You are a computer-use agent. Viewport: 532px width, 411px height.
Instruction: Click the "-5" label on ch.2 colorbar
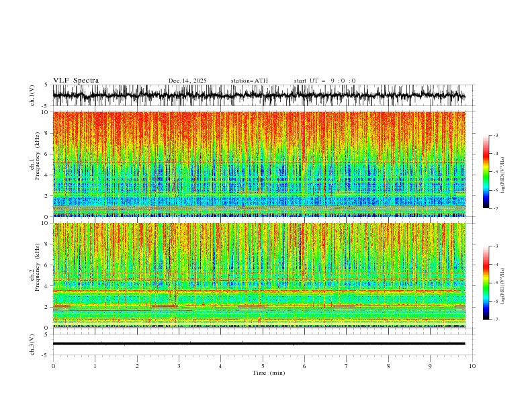coord(496,283)
